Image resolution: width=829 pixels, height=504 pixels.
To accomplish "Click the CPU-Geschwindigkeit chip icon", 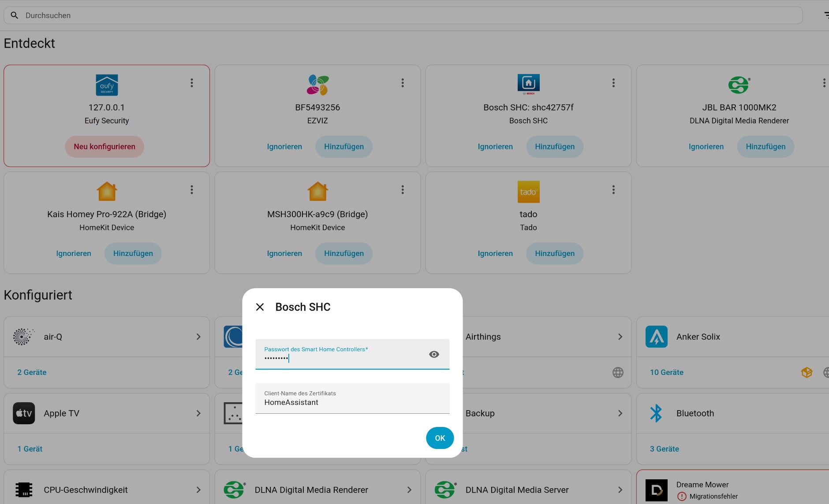I will point(24,490).
